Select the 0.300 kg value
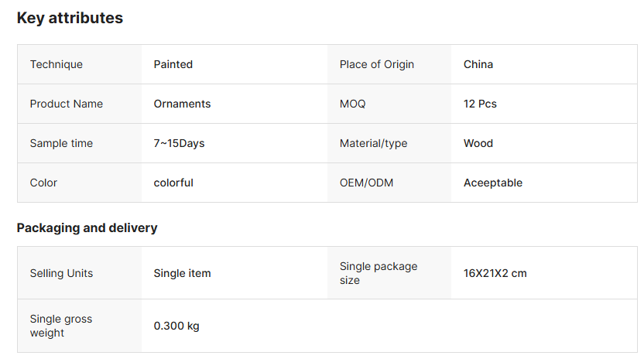Viewport: 644px width, 359px height. tap(176, 326)
